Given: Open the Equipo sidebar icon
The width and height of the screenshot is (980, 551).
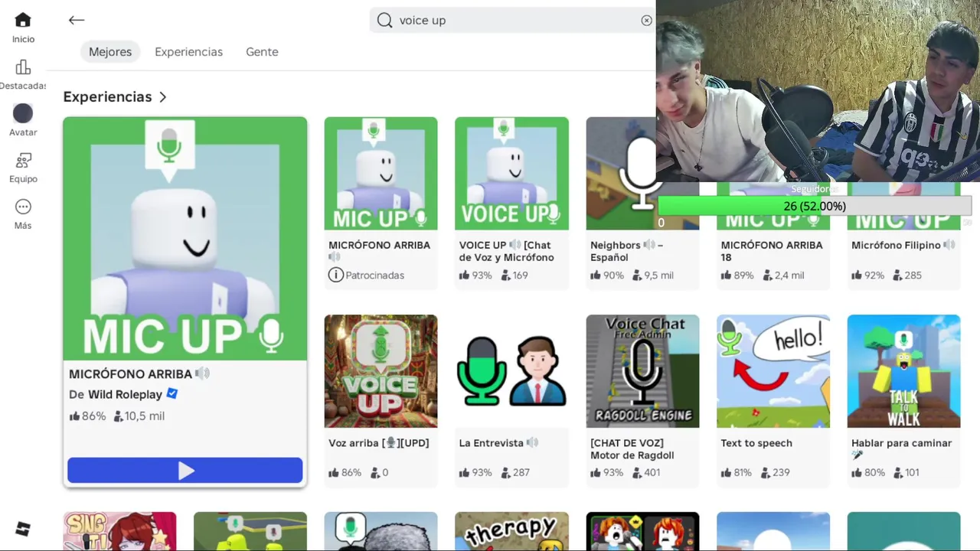Looking at the screenshot, I should tap(23, 161).
